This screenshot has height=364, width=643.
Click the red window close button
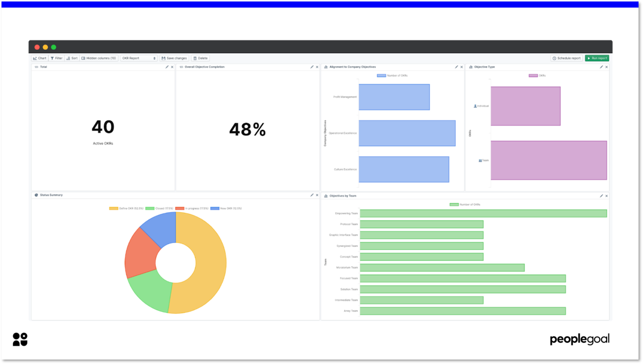[x=37, y=47]
